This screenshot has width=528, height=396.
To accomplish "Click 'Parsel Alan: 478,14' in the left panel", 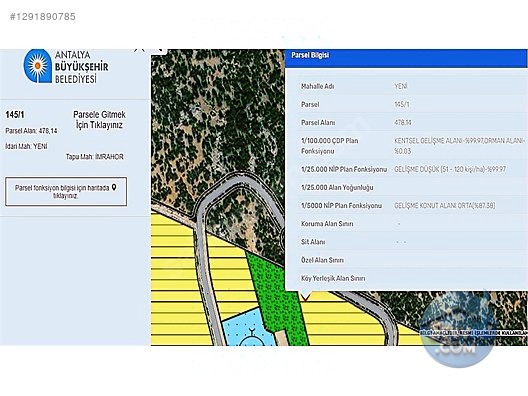I will tap(31, 131).
